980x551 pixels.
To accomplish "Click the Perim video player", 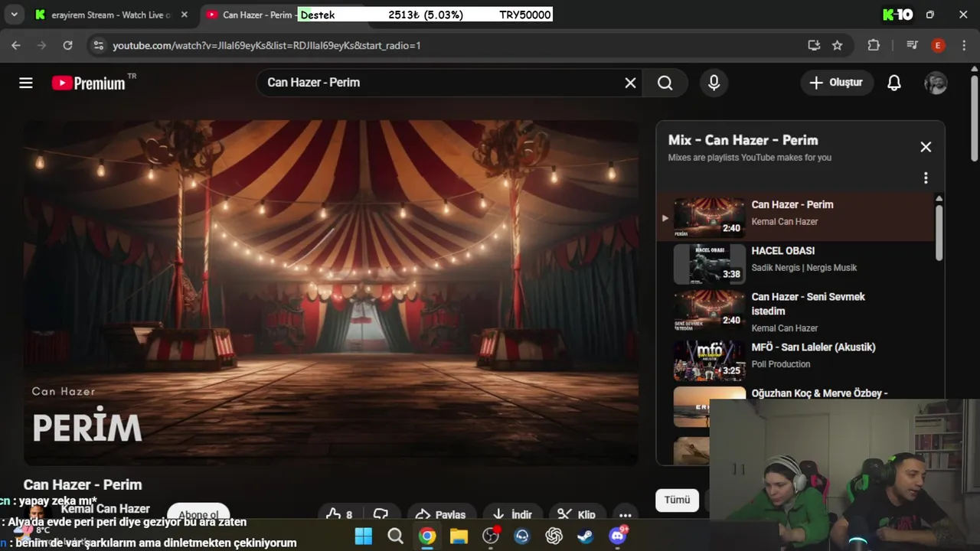I will pyautogui.click(x=331, y=293).
